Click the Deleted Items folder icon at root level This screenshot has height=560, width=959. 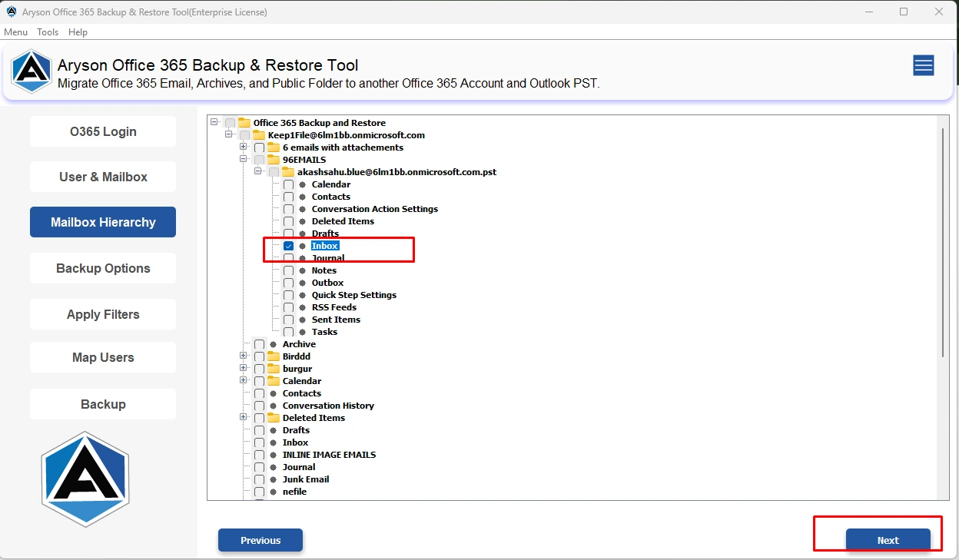274,418
